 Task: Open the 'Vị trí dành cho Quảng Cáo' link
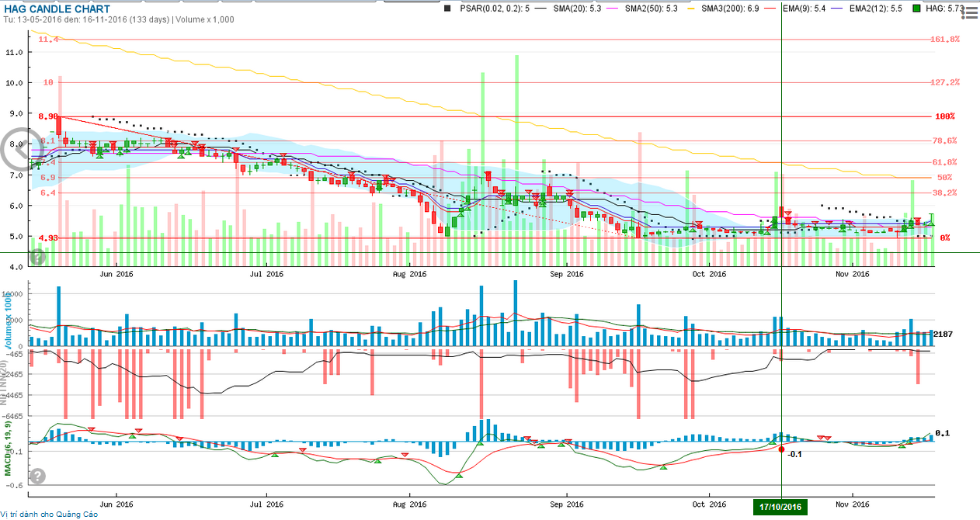pos(49,514)
